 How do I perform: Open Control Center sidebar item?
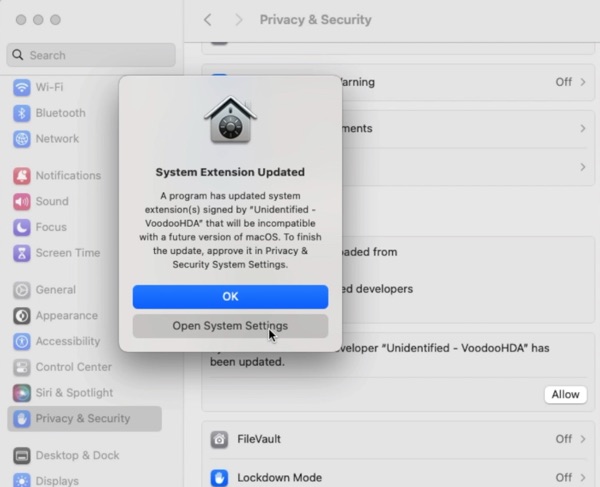point(73,367)
